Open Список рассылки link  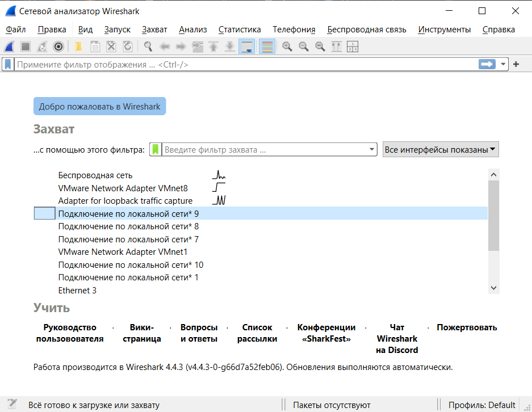(257, 333)
